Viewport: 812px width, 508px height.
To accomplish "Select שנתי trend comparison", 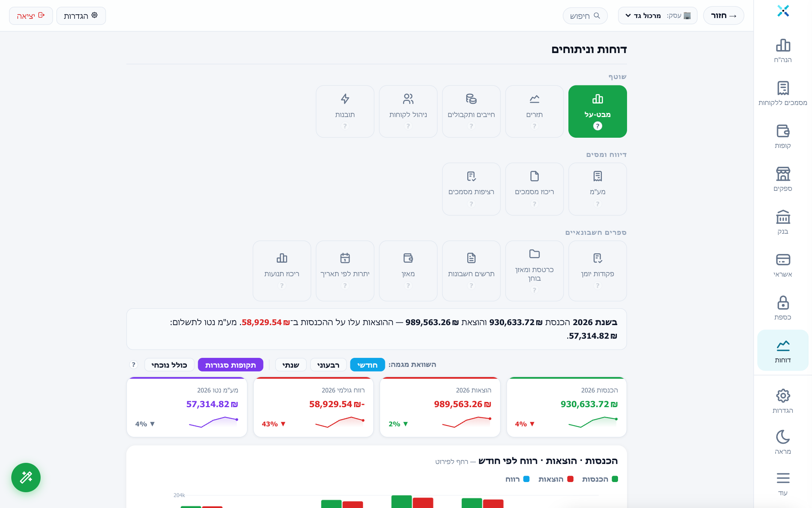I will pyautogui.click(x=291, y=365).
